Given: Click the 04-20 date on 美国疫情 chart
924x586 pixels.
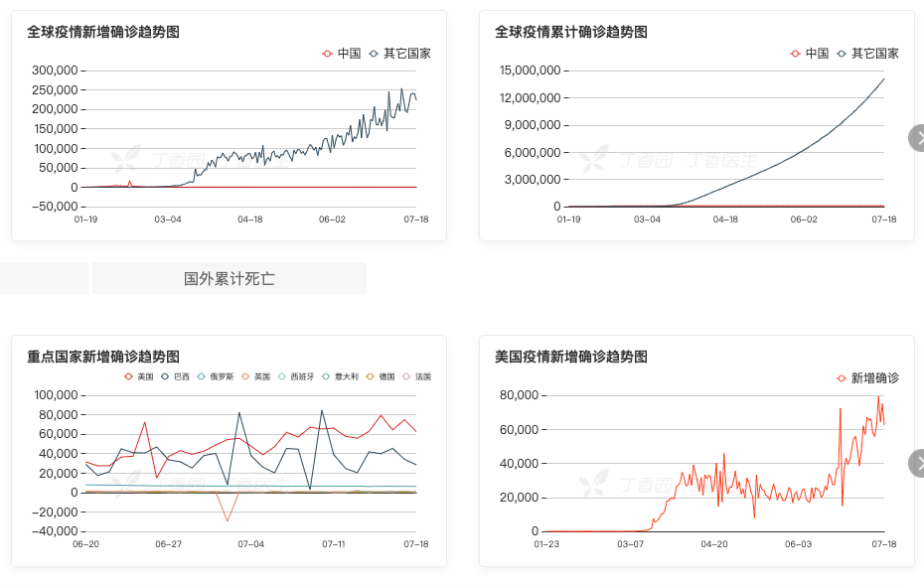Looking at the screenshot, I should tap(714, 544).
